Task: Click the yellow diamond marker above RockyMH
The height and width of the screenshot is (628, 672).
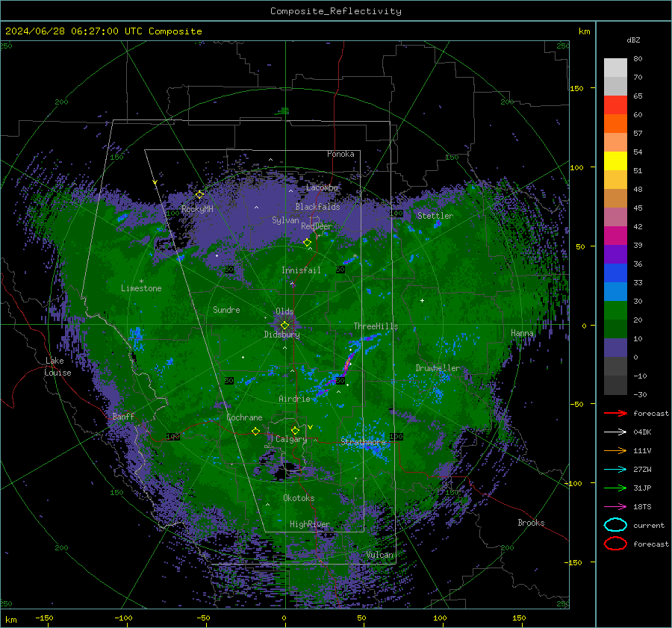Action: click(199, 195)
